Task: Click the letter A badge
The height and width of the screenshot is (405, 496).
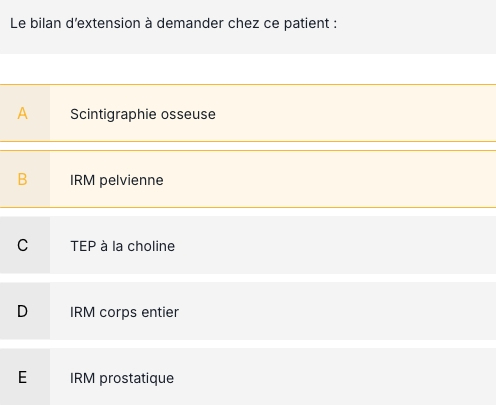Action: click(x=25, y=113)
